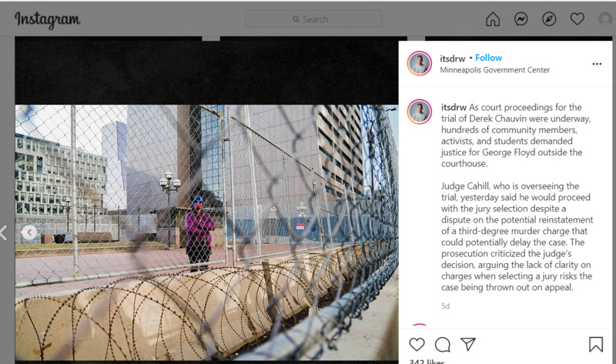Go to Instagram home feed icon

[x=493, y=18]
